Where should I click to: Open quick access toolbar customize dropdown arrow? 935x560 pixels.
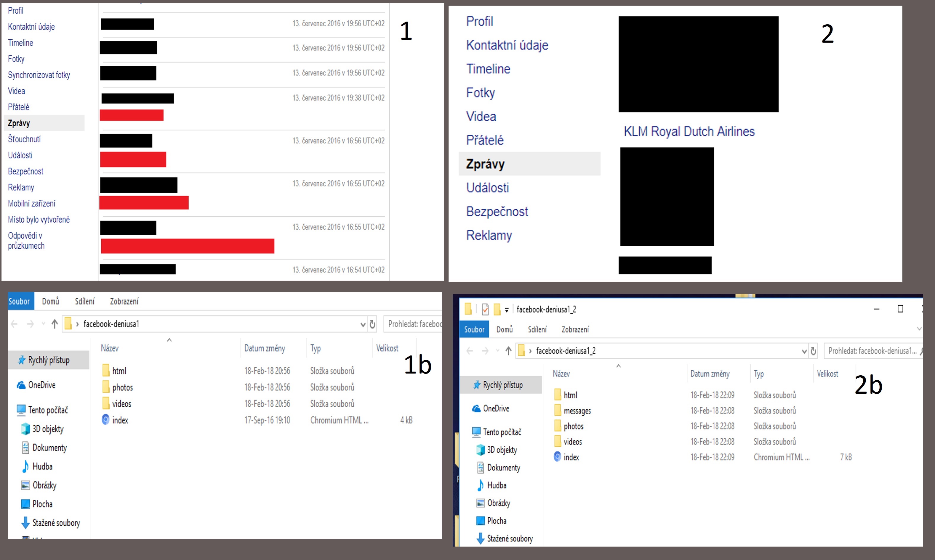click(507, 310)
